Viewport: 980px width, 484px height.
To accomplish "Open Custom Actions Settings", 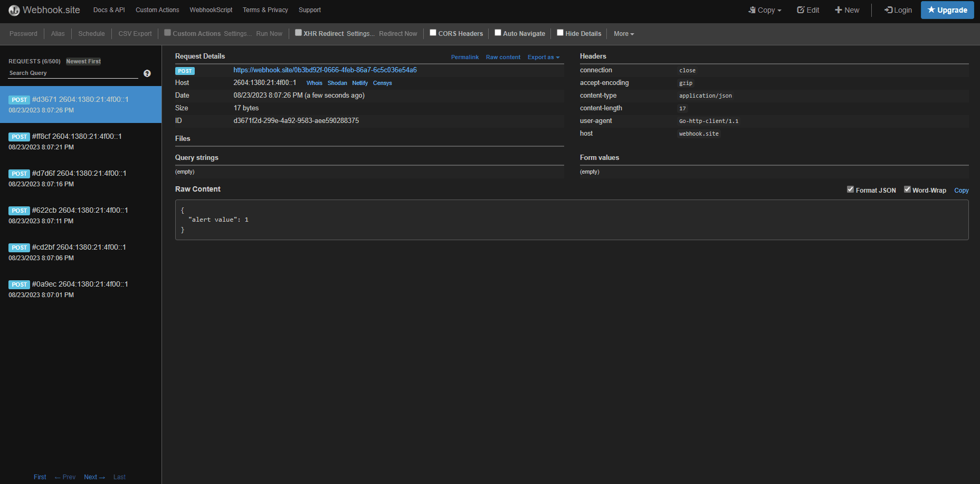I will (x=237, y=34).
